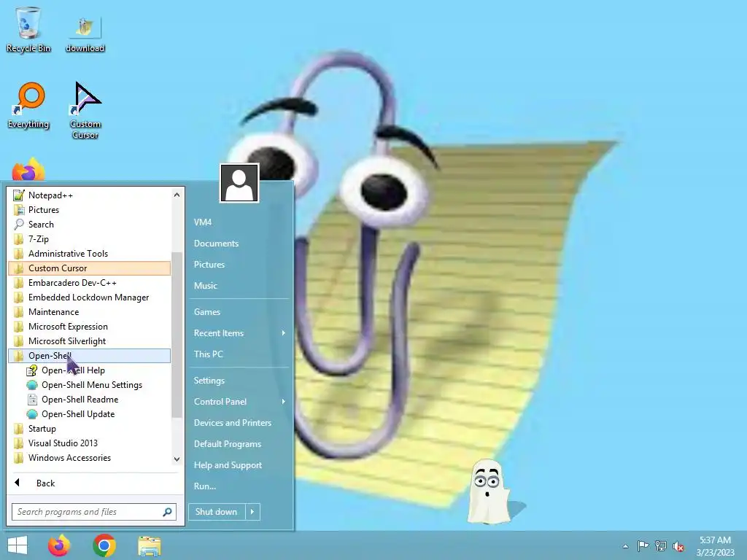The height and width of the screenshot is (560, 747).
Task: Click the network tray icon
Action: click(661, 545)
